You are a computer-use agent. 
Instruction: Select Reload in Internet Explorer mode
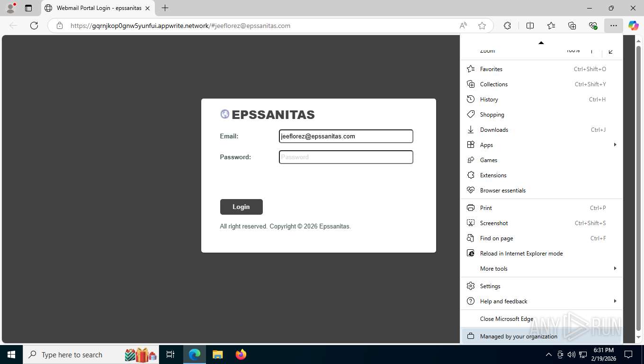coord(541,254)
